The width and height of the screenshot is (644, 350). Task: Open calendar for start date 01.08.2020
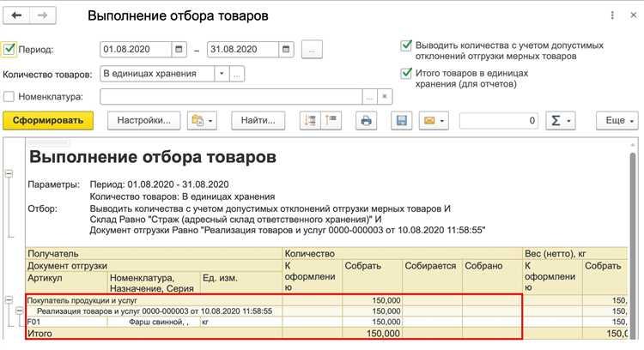coord(179,49)
